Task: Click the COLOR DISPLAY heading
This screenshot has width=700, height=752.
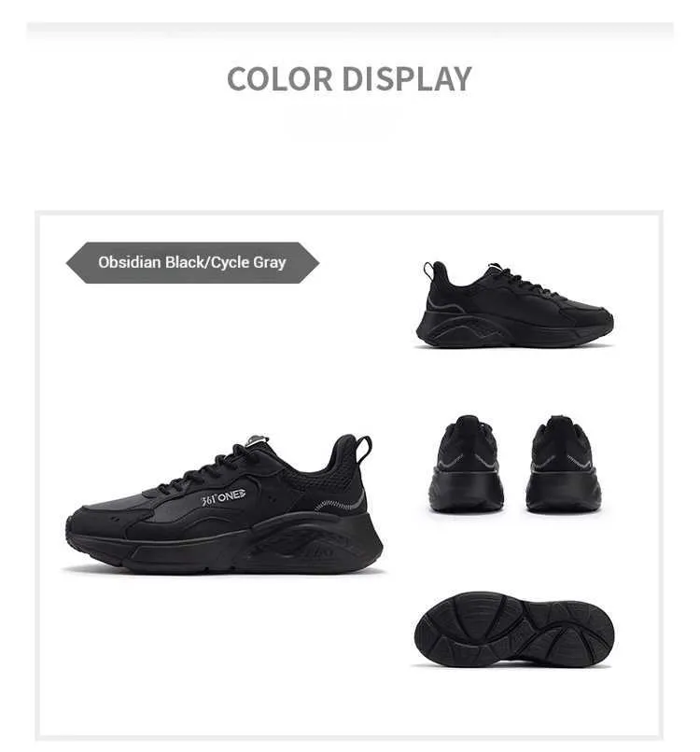Action: (x=349, y=78)
